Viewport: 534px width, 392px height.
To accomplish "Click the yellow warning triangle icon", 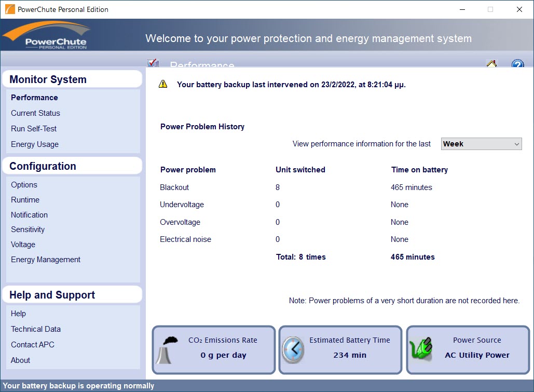I will [x=163, y=84].
